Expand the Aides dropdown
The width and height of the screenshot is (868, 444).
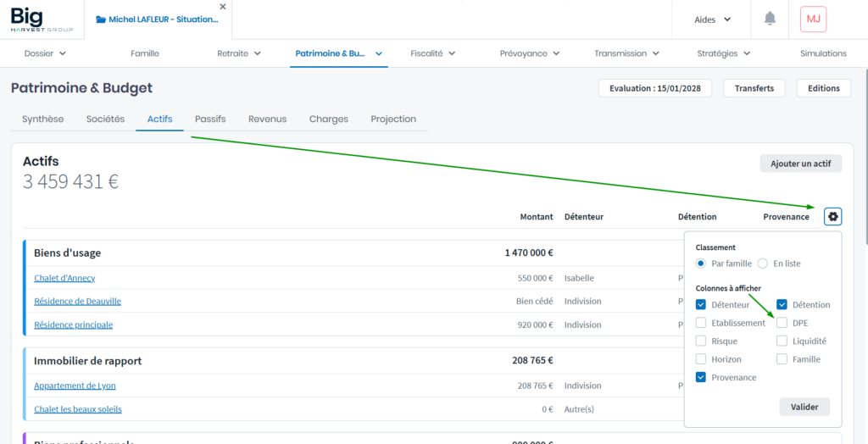click(x=712, y=19)
